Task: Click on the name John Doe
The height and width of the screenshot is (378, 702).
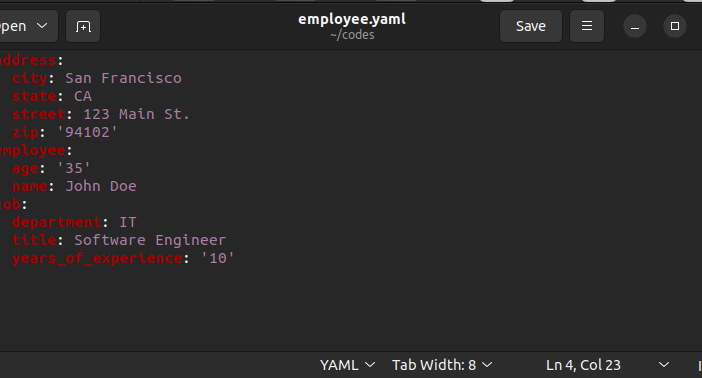Action: [x=101, y=186]
